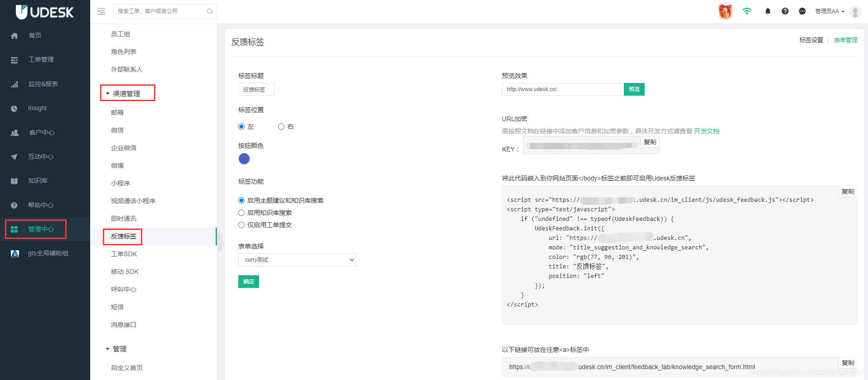Open 互动中心 paper plane icon

pyautogui.click(x=14, y=157)
